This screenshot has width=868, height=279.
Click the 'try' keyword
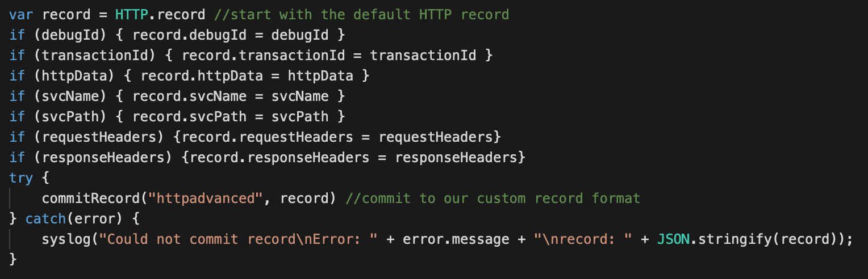22,177
